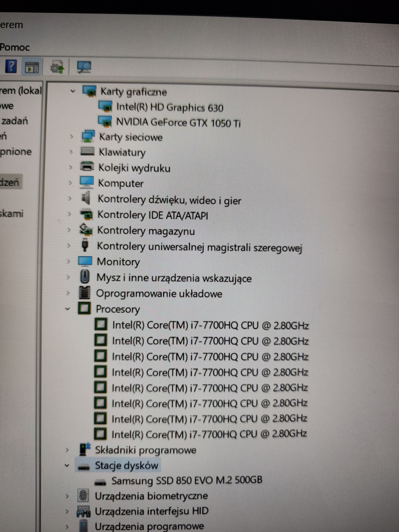399x532 pixels.
Task: Select the Stacje dysków label
Action: (x=126, y=465)
